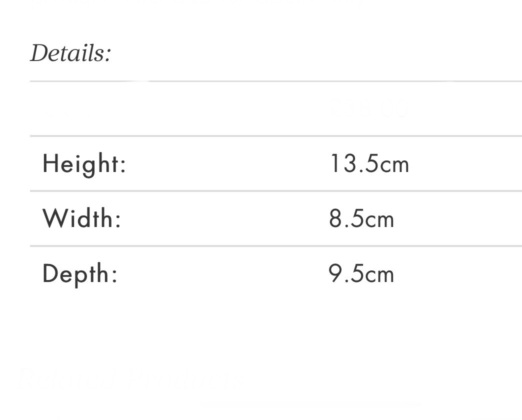This screenshot has width=522, height=420.
Task: Click the letter W in Width
Action: coord(52,218)
